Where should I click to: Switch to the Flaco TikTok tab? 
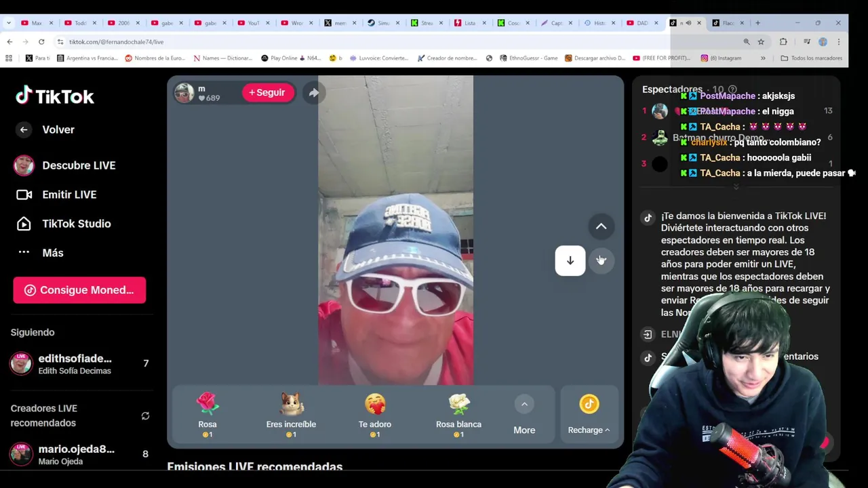(728, 23)
